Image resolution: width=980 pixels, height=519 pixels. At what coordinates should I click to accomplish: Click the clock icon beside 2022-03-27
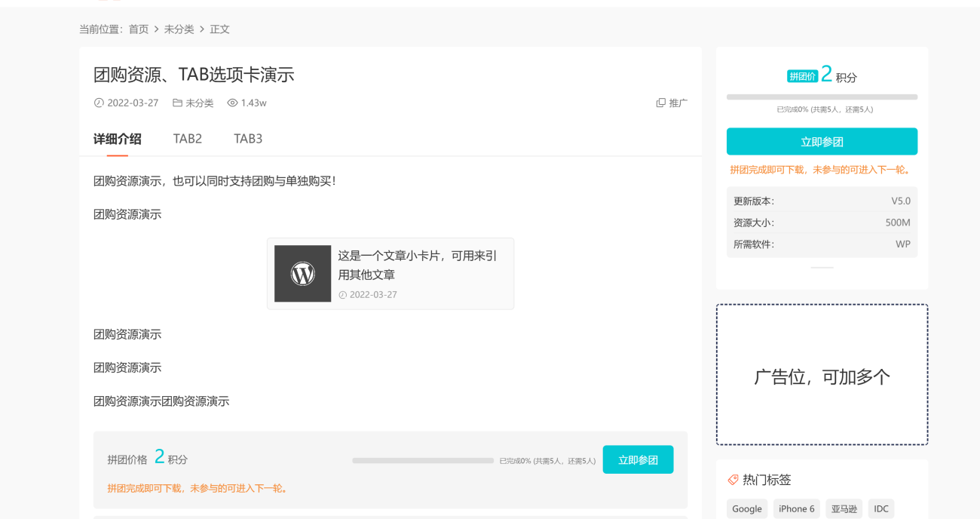click(98, 103)
